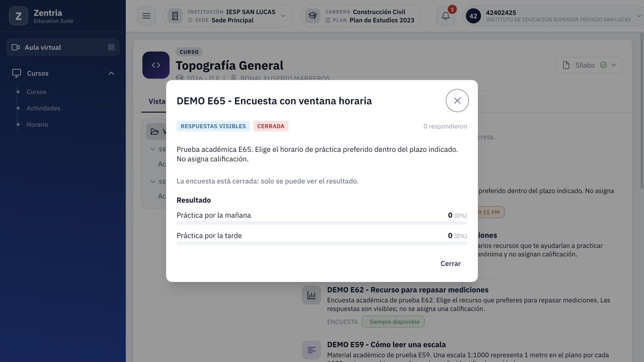The height and width of the screenshot is (362, 644).
Task: Close the survey dialog with X button
Action: coord(457,101)
